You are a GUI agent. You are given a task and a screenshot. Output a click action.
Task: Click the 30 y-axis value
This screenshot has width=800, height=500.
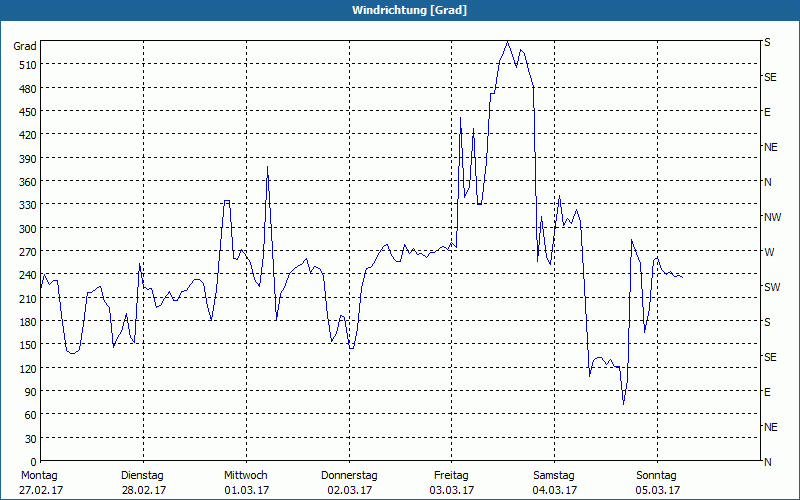click(31, 439)
